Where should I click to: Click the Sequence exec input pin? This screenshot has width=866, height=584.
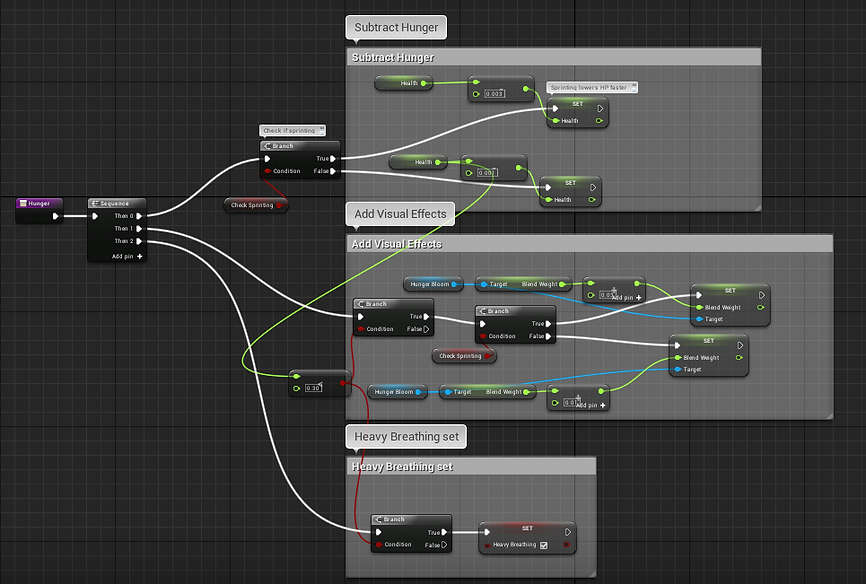click(95, 216)
